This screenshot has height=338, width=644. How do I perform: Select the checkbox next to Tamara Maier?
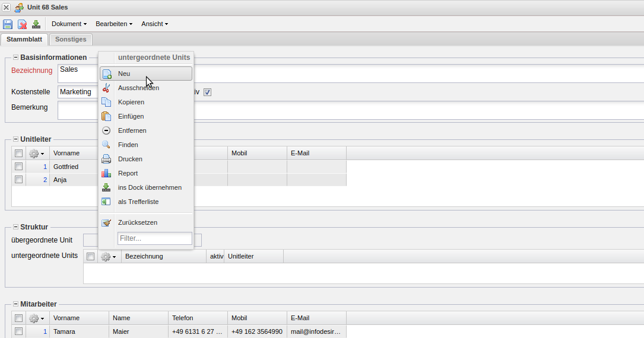pyautogui.click(x=19, y=331)
